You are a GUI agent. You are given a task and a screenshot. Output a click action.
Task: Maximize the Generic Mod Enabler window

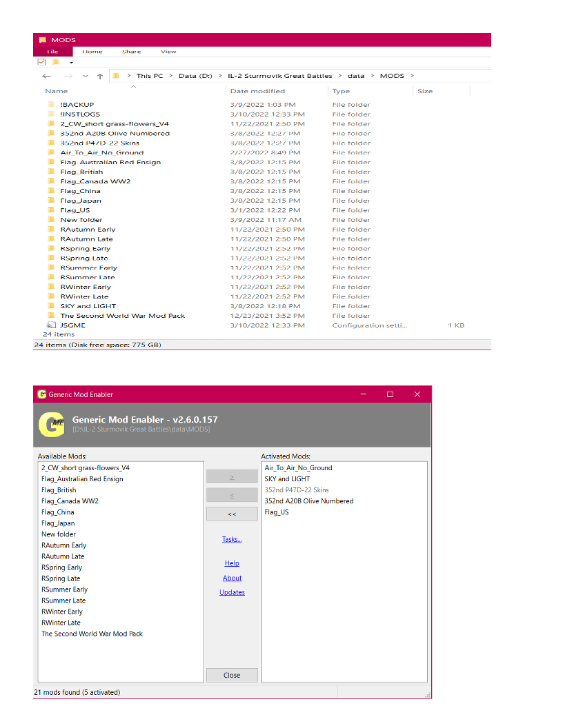(x=391, y=394)
